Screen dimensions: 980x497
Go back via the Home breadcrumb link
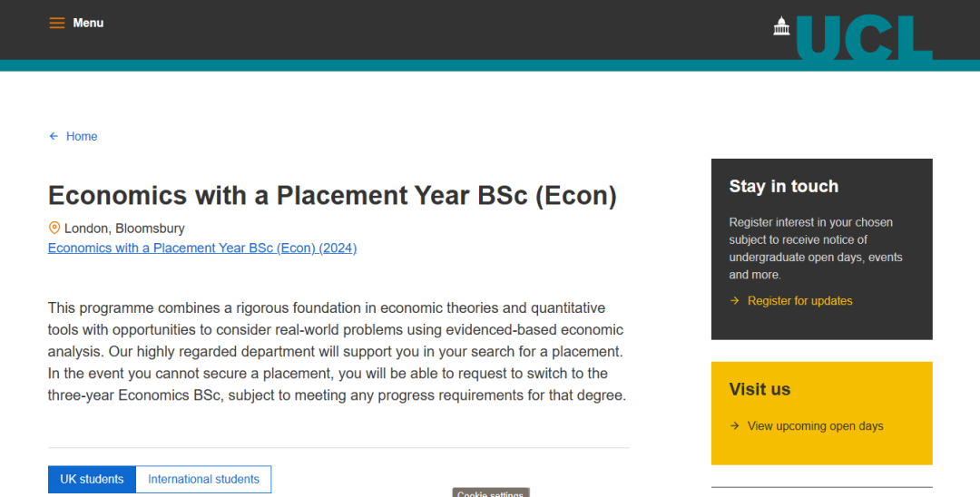coord(82,137)
